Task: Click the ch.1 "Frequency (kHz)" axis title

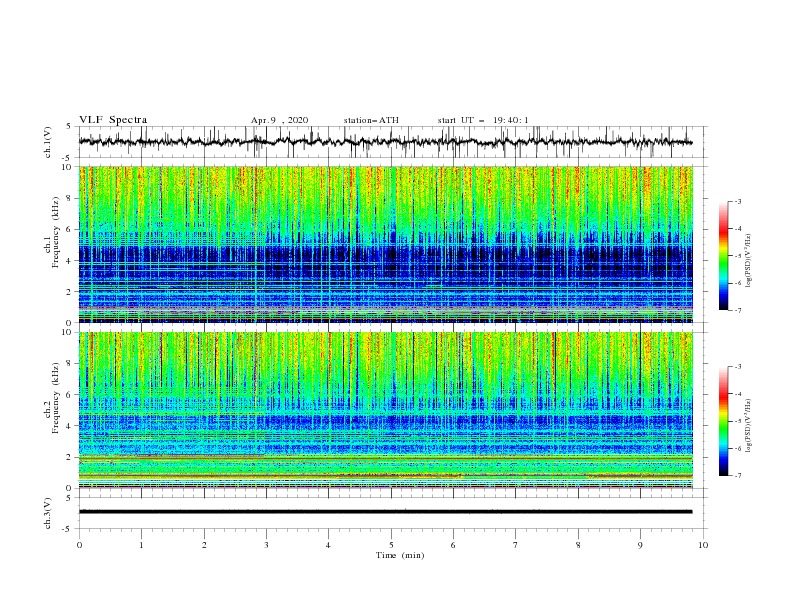Action: 56,233
